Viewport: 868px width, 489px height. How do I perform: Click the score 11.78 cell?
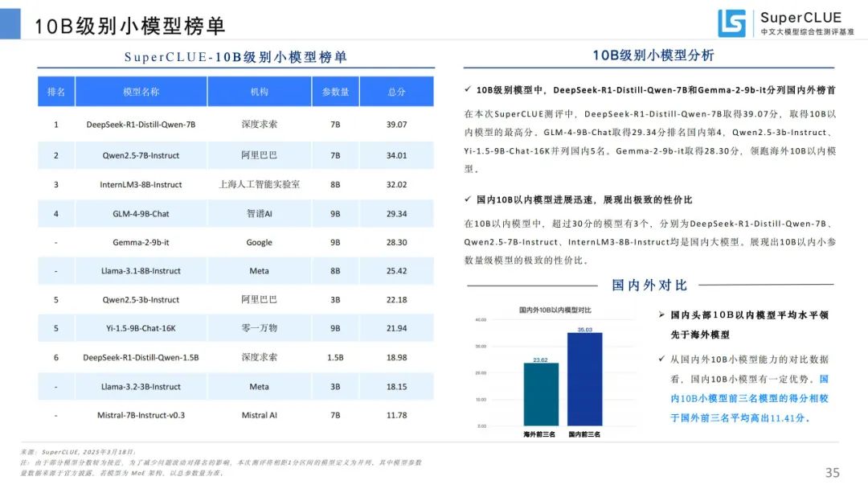click(x=396, y=415)
